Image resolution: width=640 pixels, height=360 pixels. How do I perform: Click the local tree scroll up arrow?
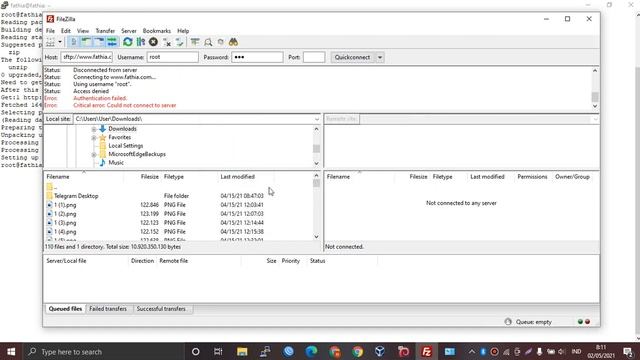[316, 129]
